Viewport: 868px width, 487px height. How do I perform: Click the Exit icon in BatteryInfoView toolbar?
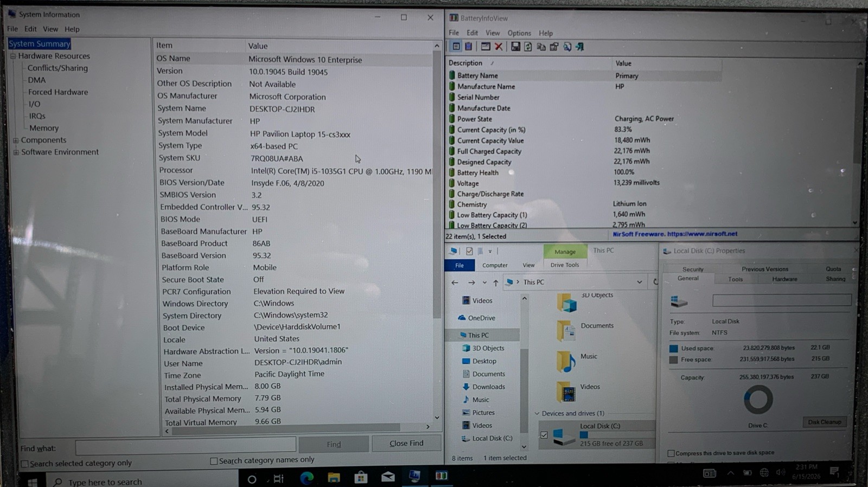(x=580, y=47)
